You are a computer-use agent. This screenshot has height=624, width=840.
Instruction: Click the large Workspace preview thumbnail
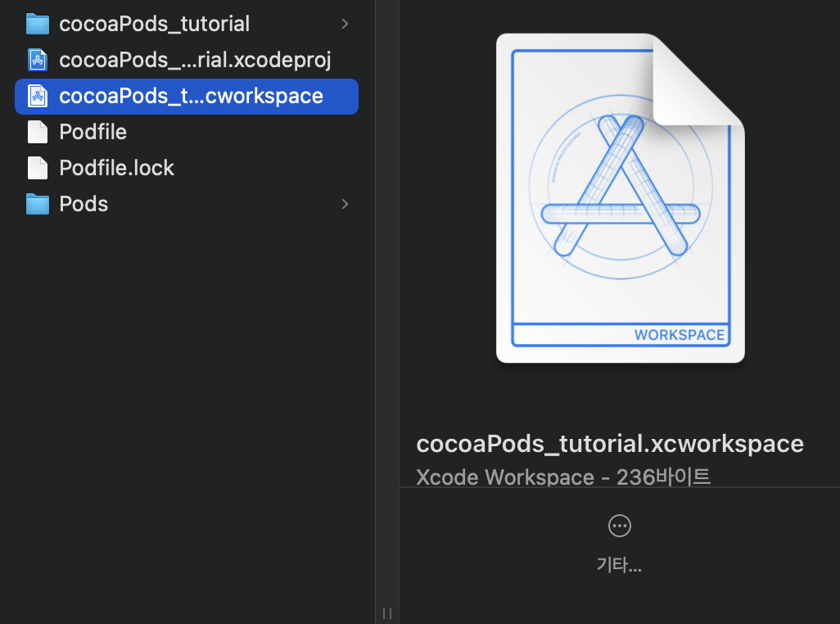click(621, 198)
